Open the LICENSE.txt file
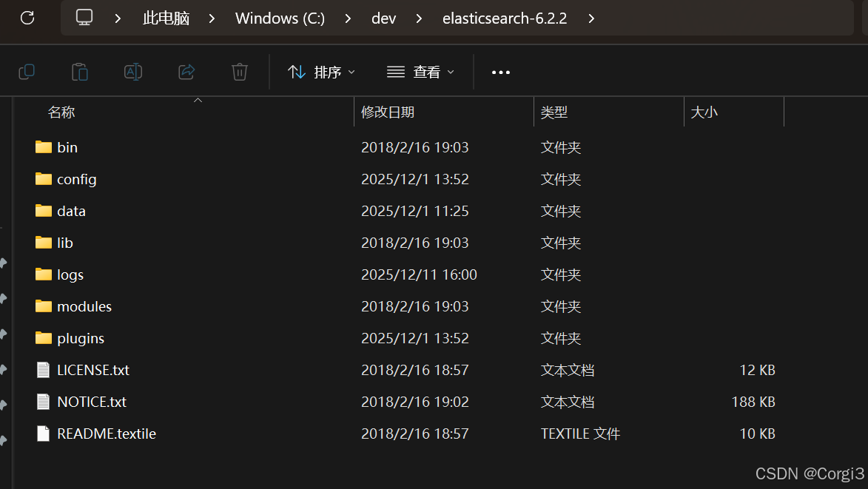 [x=93, y=370]
